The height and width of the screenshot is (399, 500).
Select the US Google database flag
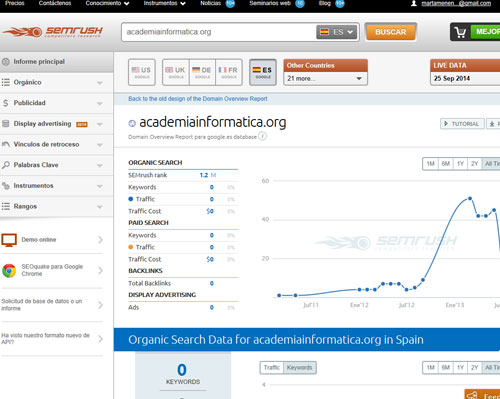click(142, 72)
